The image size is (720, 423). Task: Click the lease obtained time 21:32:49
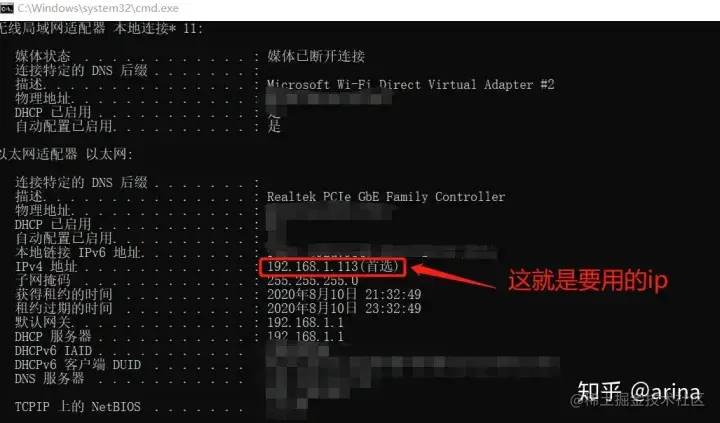(x=393, y=294)
